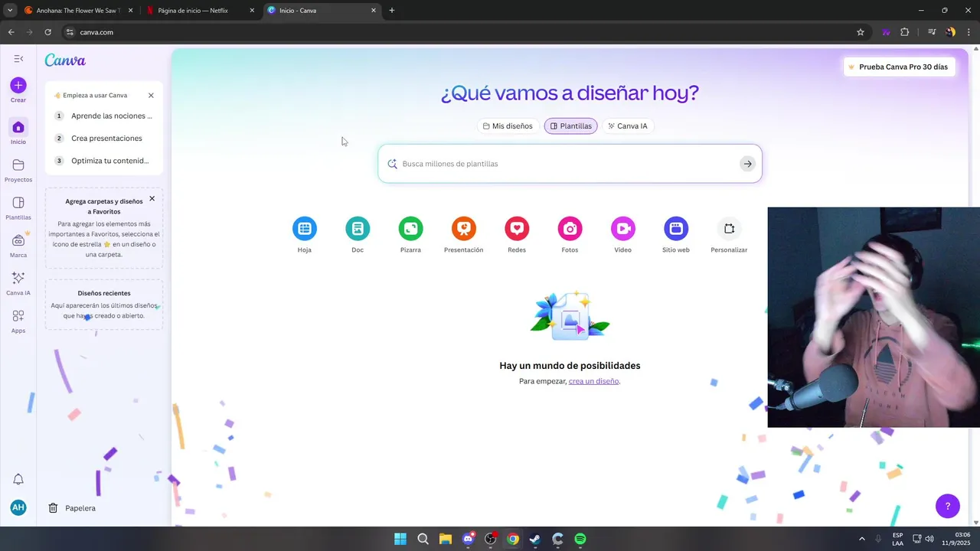Reload the Canva page
The image size is (980, 551).
point(47,32)
